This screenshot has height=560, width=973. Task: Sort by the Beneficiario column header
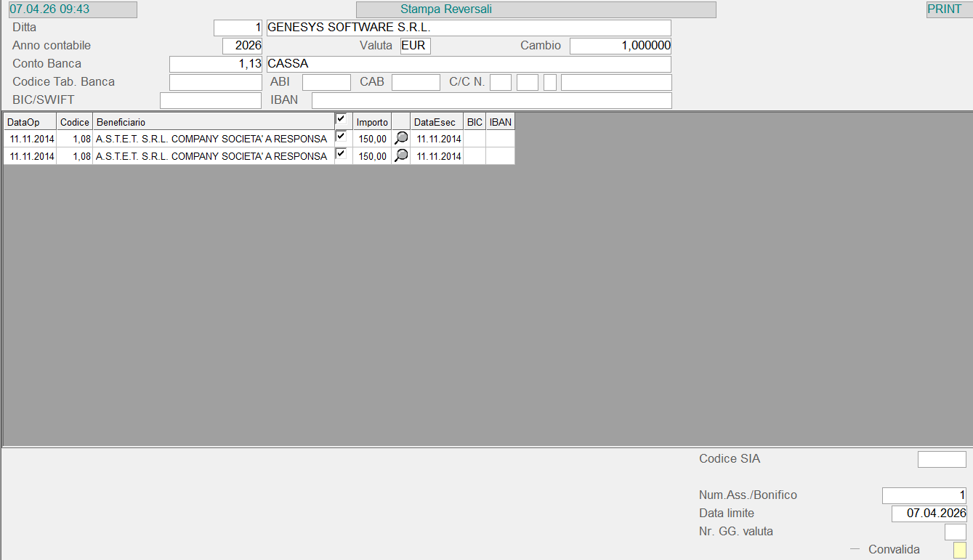tap(213, 122)
